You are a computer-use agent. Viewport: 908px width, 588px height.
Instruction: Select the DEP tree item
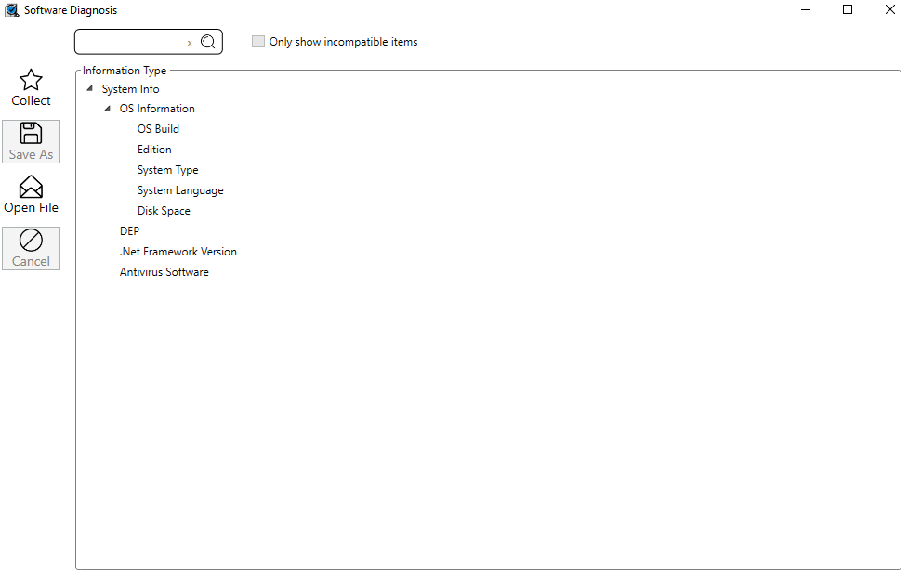129,231
